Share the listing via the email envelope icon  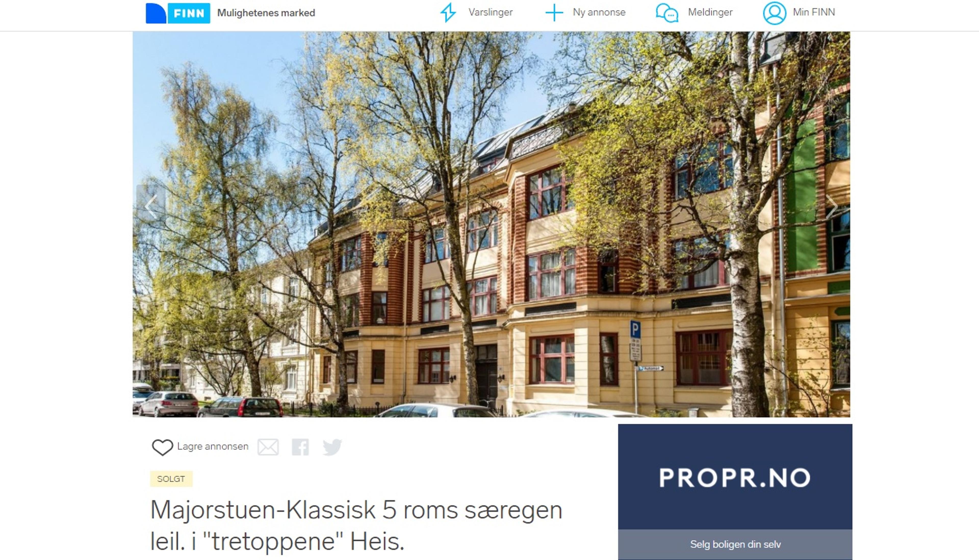coord(268,447)
